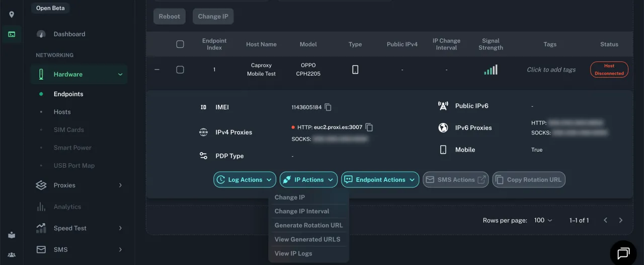644x265 pixels.
Task: Open Hosts in the sidebar
Action: [x=62, y=112]
